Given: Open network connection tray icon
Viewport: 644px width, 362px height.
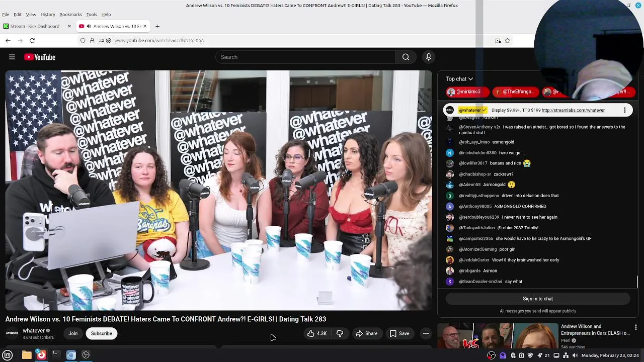Looking at the screenshot, I should (566, 355).
